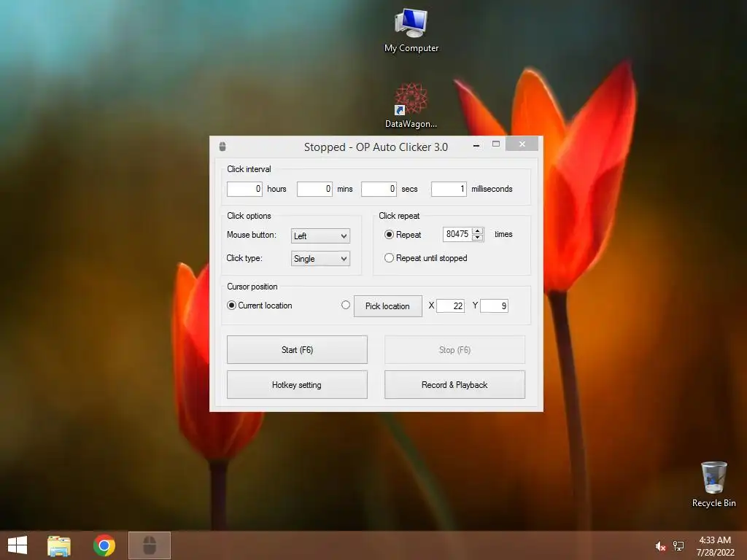
Task: Focus the secs input field
Action: pos(379,189)
